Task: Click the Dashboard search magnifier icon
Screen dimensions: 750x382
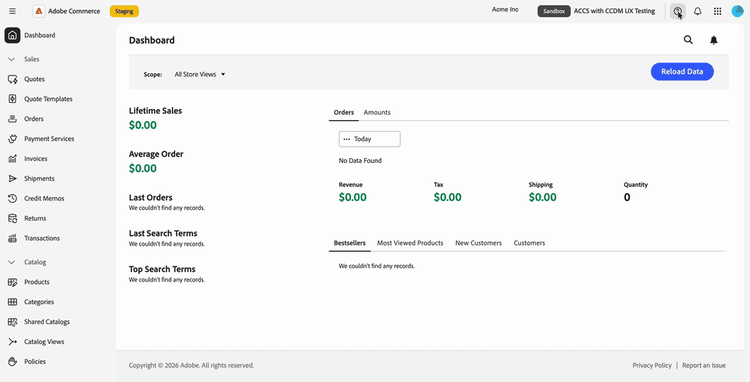Action: 688,40
